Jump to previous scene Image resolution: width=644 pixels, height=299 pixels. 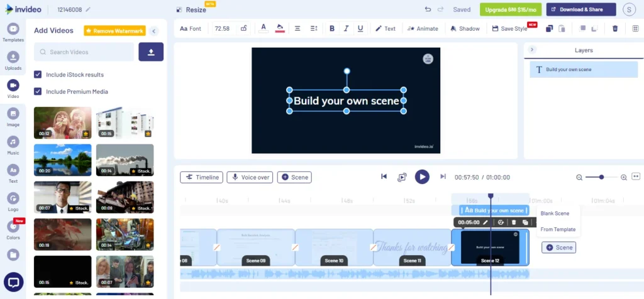coord(384,177)
